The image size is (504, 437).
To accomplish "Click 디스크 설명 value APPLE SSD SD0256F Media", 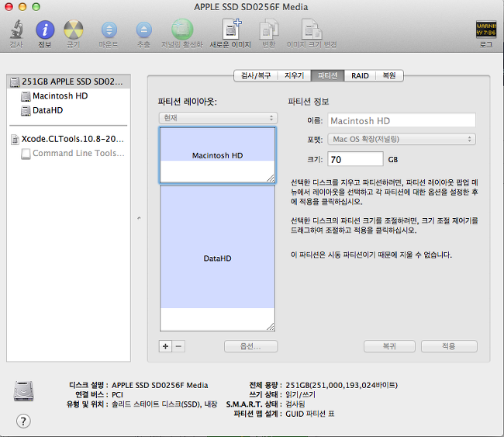I will click(x=160, y=385).
